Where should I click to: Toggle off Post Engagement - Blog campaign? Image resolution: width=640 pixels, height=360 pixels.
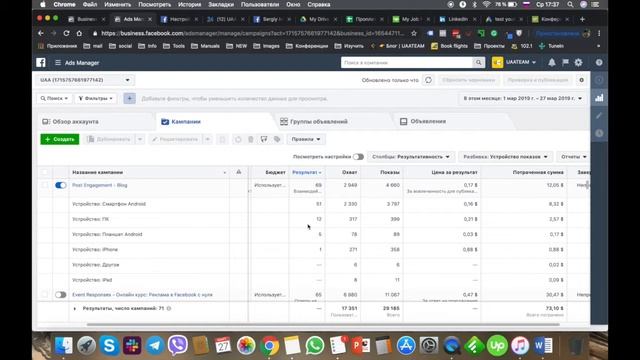click(x=60, y=185)
